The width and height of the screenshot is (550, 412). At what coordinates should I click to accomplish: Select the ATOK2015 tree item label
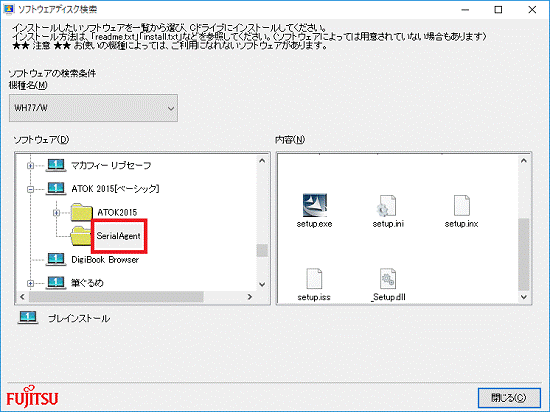click(117, 212)
